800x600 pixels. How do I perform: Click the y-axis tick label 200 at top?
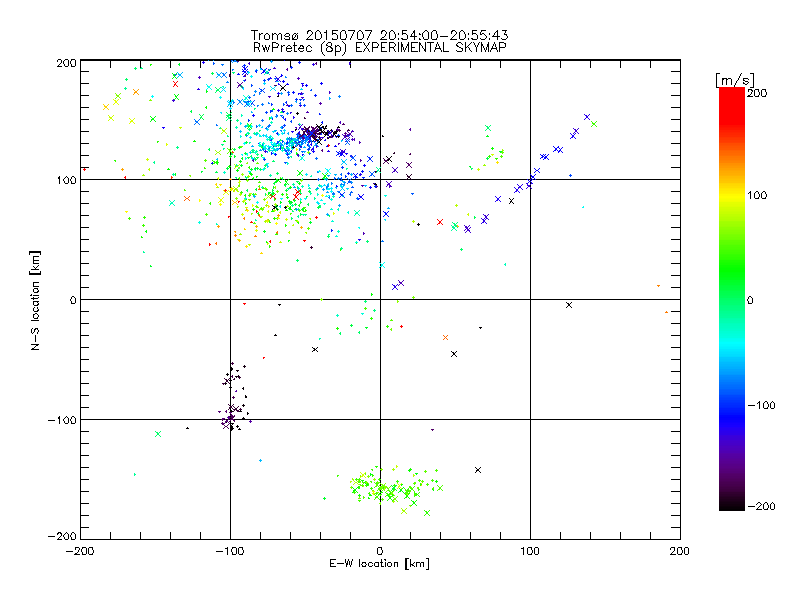point(66,63)
